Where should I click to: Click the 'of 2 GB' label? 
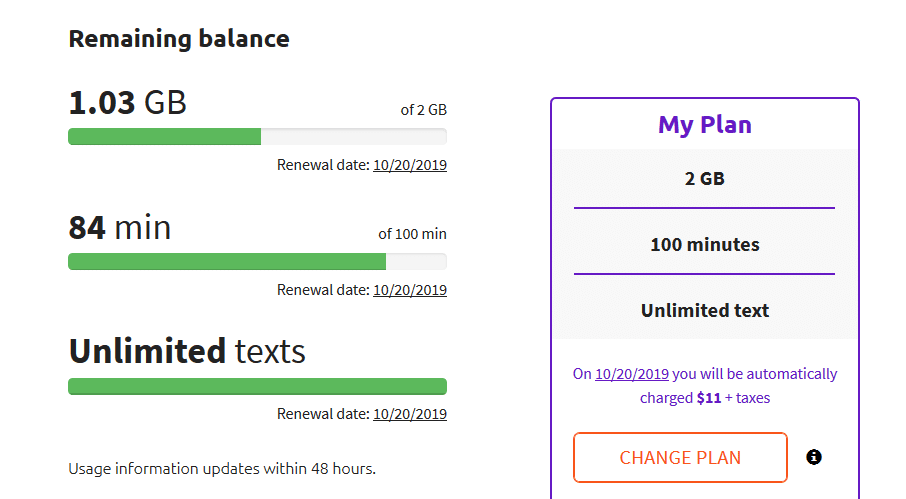coord(424,110)
